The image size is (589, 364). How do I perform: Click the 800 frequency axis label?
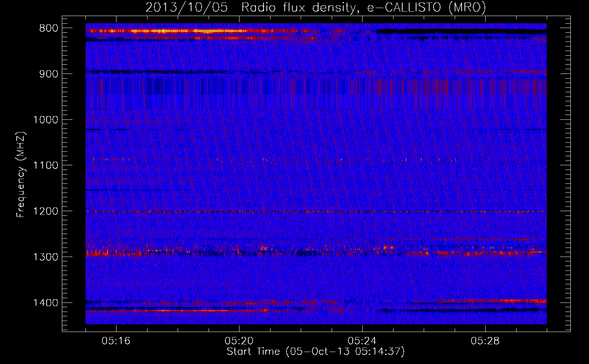coord(48,28)
